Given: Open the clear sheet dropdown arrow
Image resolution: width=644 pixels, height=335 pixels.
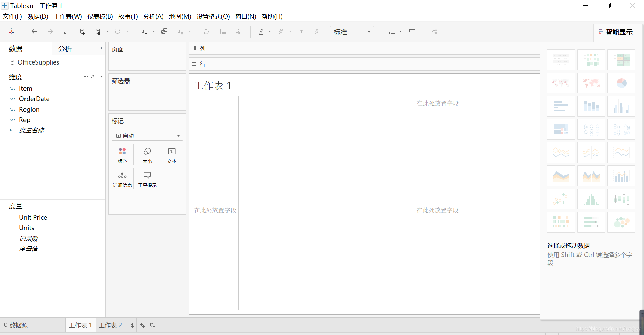Looking at the screenshot, I should pos(190,31).
